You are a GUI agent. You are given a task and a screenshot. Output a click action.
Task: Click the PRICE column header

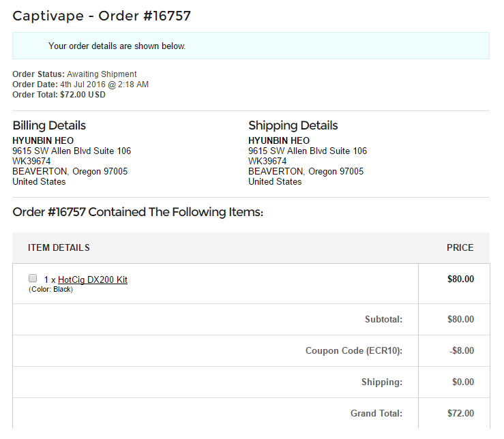coord(460,247)
